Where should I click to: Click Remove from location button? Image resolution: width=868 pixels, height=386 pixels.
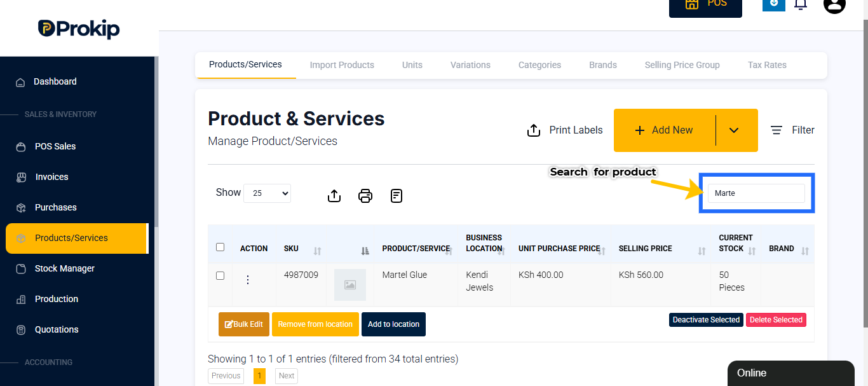[315, 324]
